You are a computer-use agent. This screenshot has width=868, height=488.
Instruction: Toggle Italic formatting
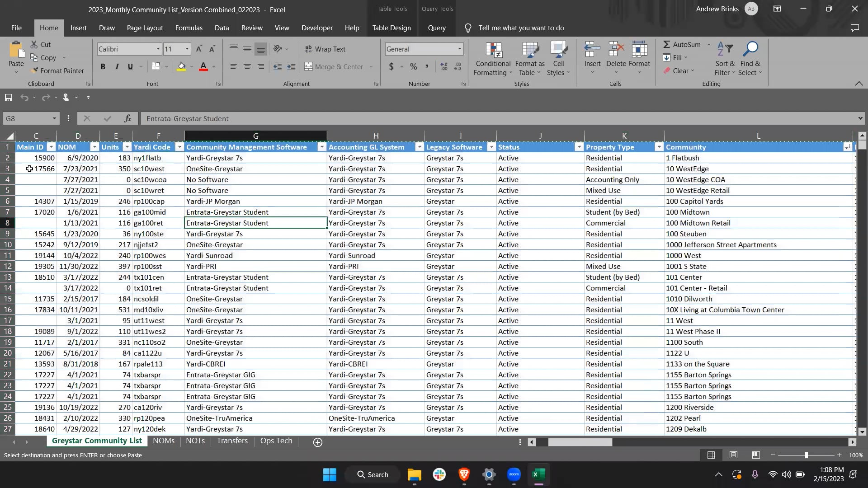[x=117, y=66]
